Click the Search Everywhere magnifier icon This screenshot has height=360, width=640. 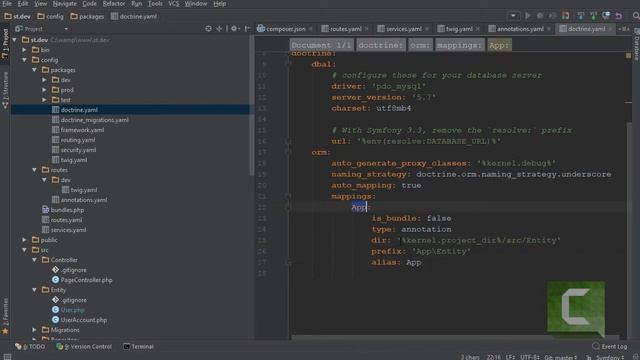click(x=636, y=16)
